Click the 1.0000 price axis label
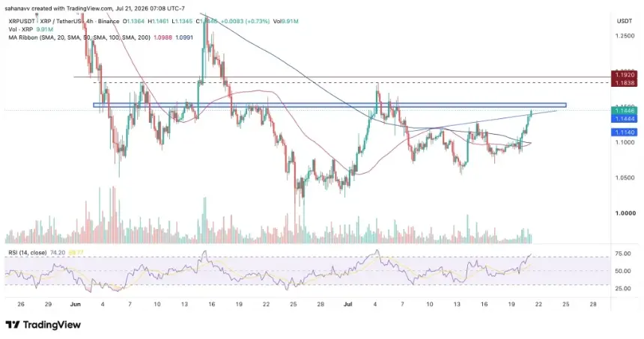644x339 pixels. tap(625, 213)
